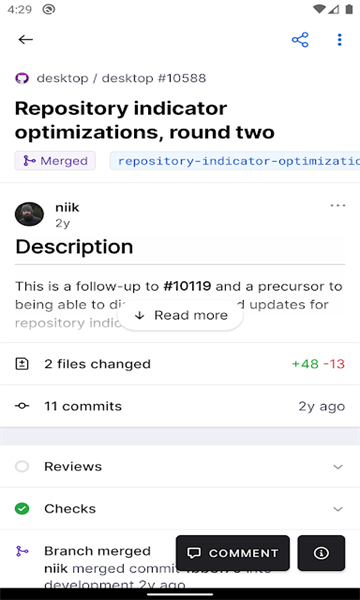Open linked issue #10119
Viewport: 360px width, 600px height.
(187, 286)
